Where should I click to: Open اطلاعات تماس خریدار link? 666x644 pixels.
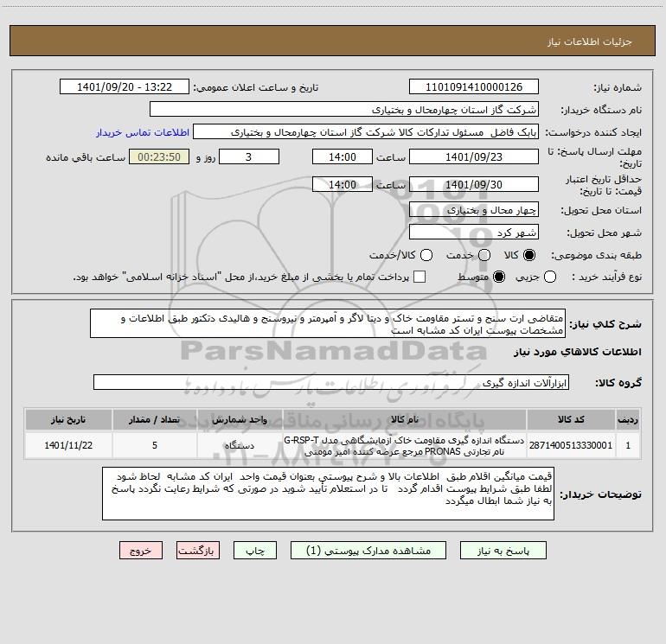143,132
